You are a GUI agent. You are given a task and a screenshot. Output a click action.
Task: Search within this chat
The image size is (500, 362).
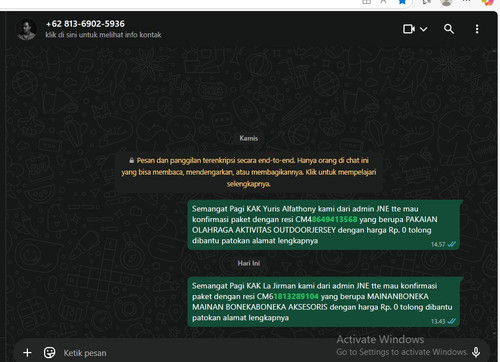(449, 29)
